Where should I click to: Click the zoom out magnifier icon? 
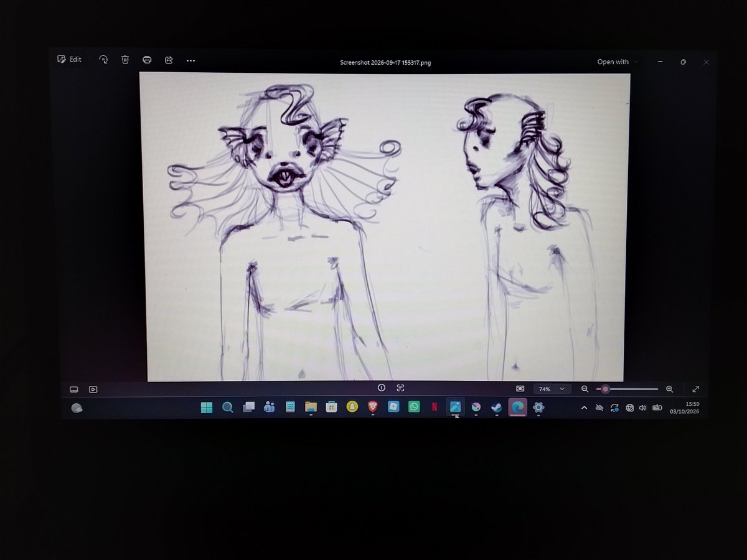(585, 389)
